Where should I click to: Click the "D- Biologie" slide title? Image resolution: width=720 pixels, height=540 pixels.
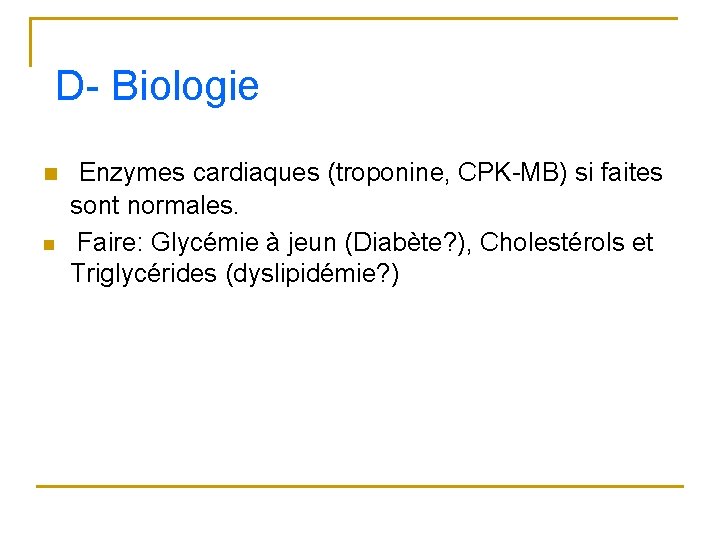[x=157, y=87]
